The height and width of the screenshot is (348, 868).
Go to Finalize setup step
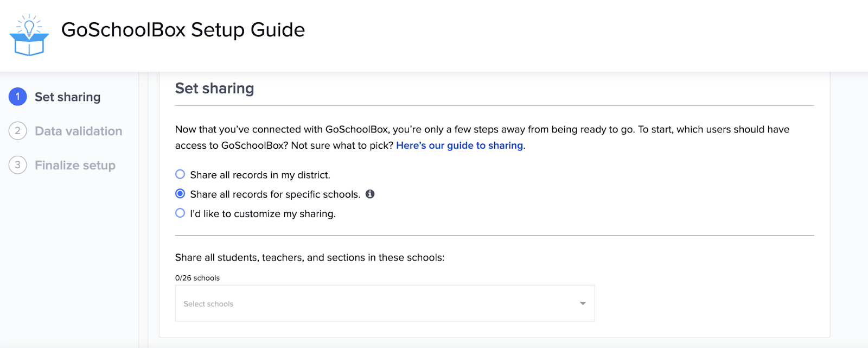[x=75, y=166]
